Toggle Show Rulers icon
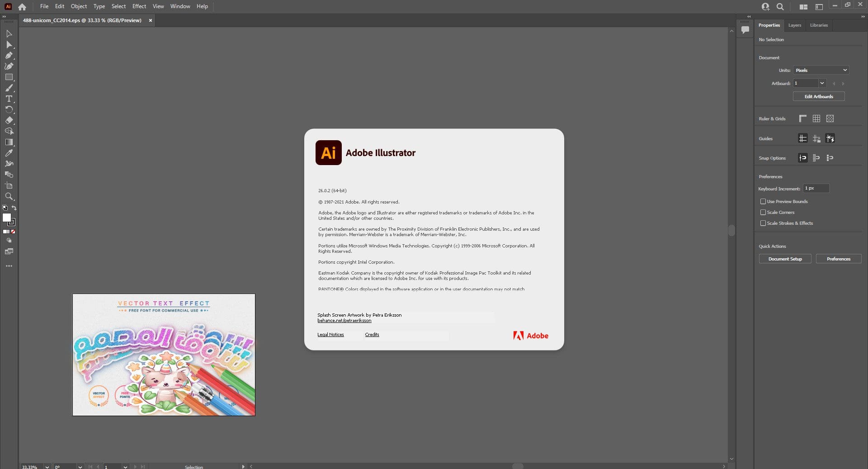868x469 pixels. pos(803,118)
